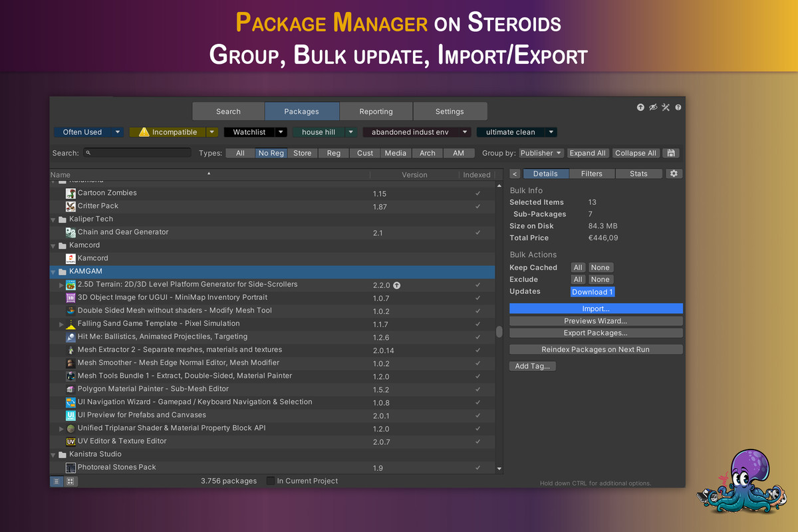Click the floppy disk save icon
Screen dimensions: 798x532
(x=671, y=153)
